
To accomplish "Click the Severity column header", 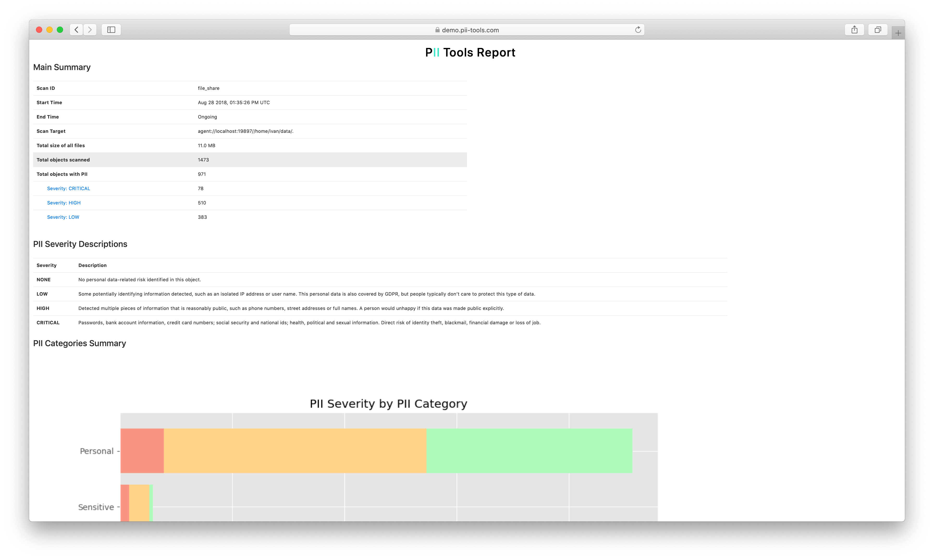I will click(x=46, y=265).
